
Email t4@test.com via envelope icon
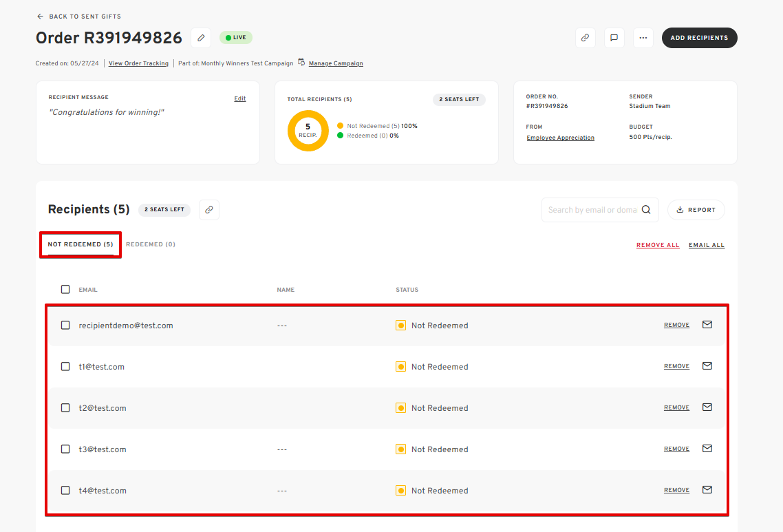pyautogui.click(x=707, y=490)
